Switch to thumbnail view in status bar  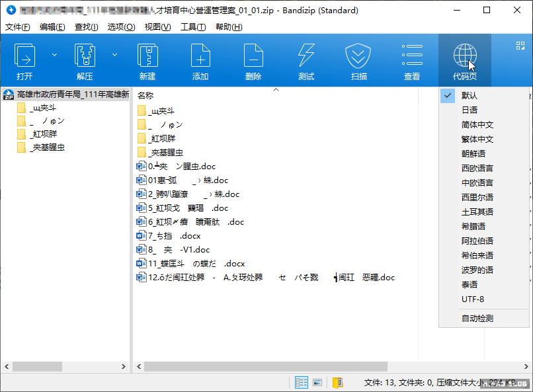(317, 383)
